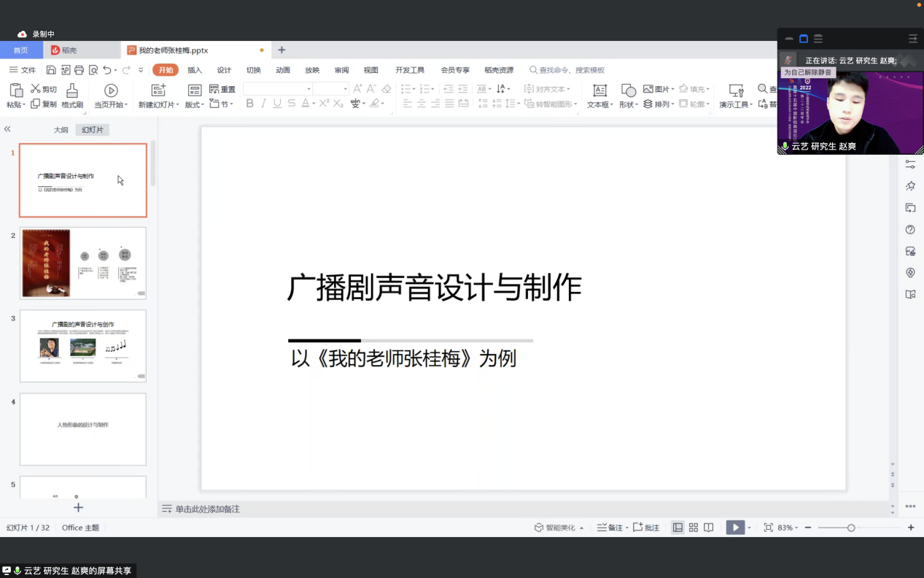Start slideshow with status bar play button
924x578 pixels.
coord(735,528)
